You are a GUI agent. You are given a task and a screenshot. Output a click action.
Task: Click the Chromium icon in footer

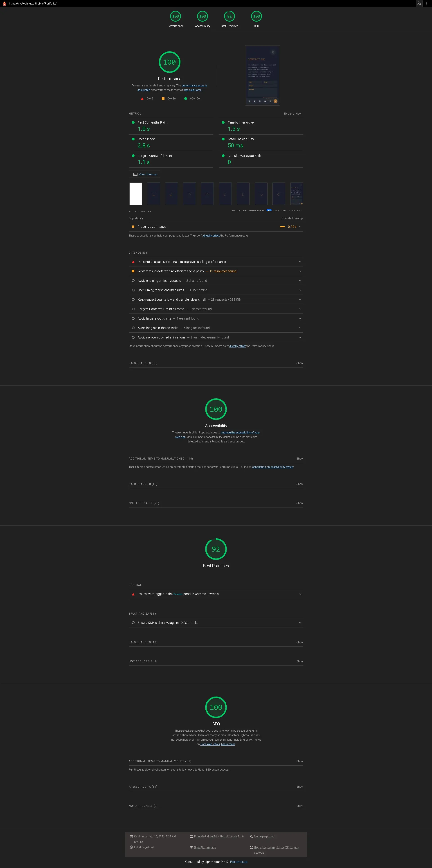tap(251, 847)
